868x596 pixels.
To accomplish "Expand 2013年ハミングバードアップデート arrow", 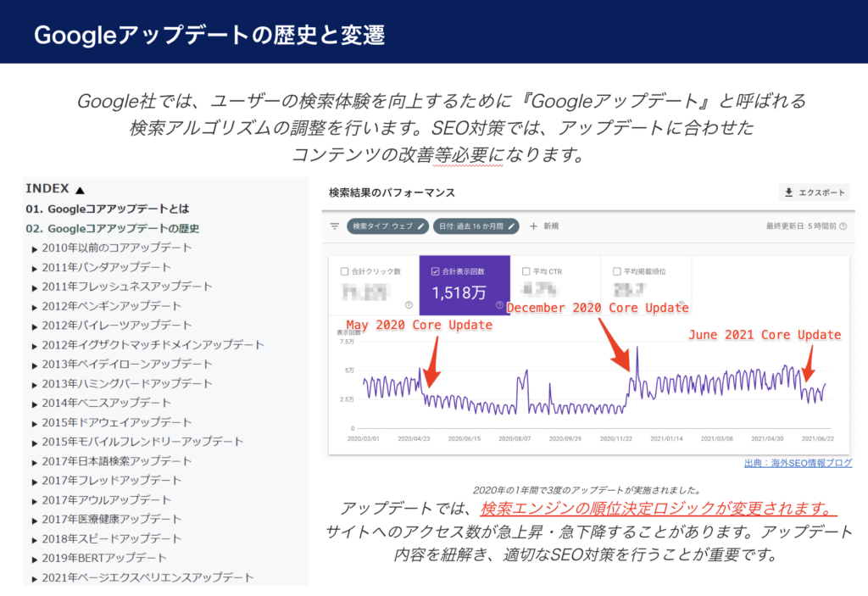I will (x=34, y=385).
